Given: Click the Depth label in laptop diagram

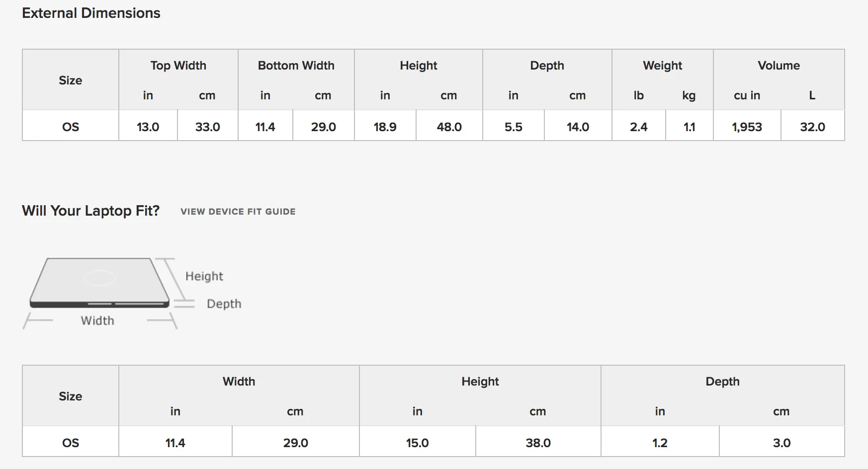Looking at the screenshot, I should click(x=224, y=304).
